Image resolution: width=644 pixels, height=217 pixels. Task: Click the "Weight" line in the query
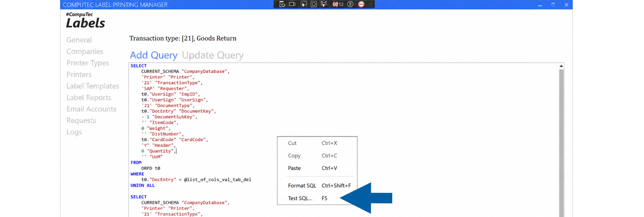(156, 128)
